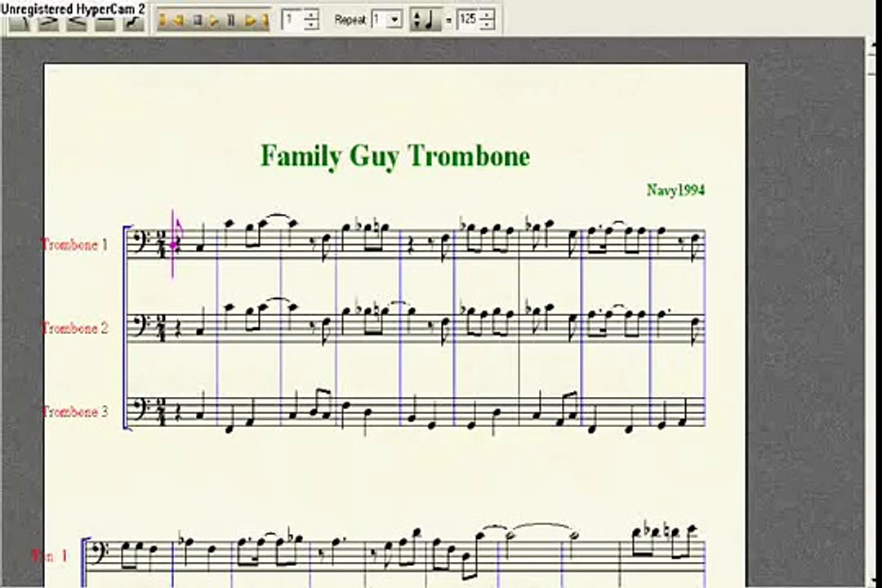882x588 pixels.
Task: Select the diagonal line tool icon
Action: (x=20, y=23)
